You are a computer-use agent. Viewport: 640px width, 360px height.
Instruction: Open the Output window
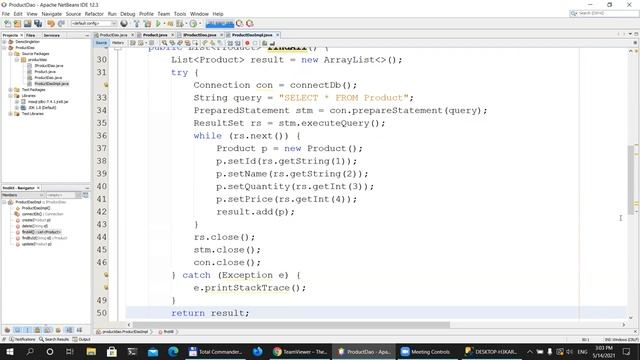(x=82, y=340)
